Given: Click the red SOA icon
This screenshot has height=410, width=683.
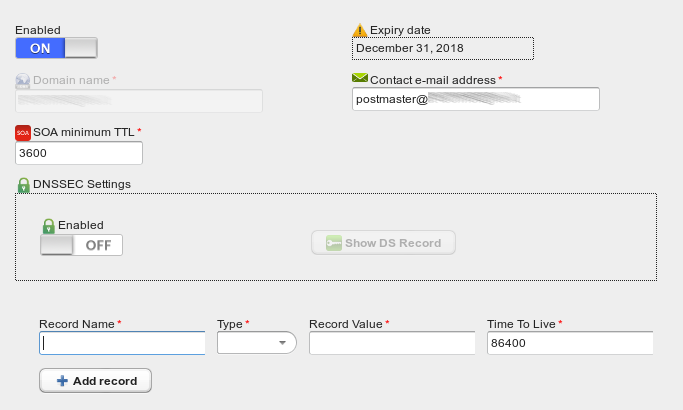Looking at the screenshot, I should pos(23,132).
